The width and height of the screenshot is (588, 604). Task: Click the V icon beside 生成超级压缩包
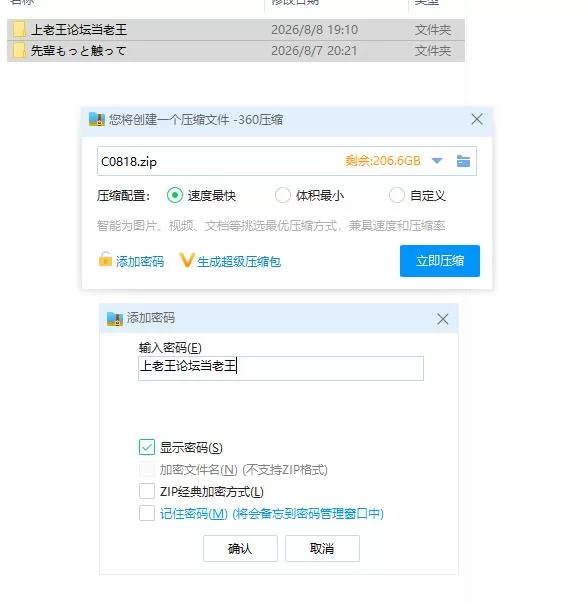tap(186, 260)
